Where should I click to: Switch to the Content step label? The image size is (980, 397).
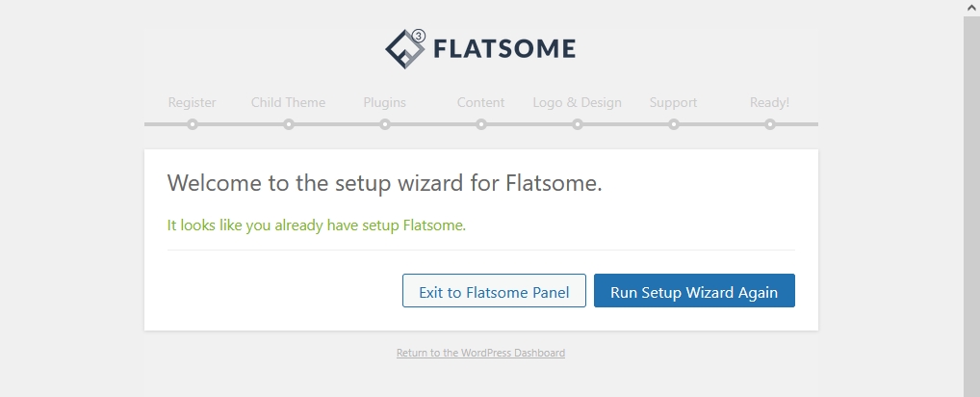click(x=480, y=102)
